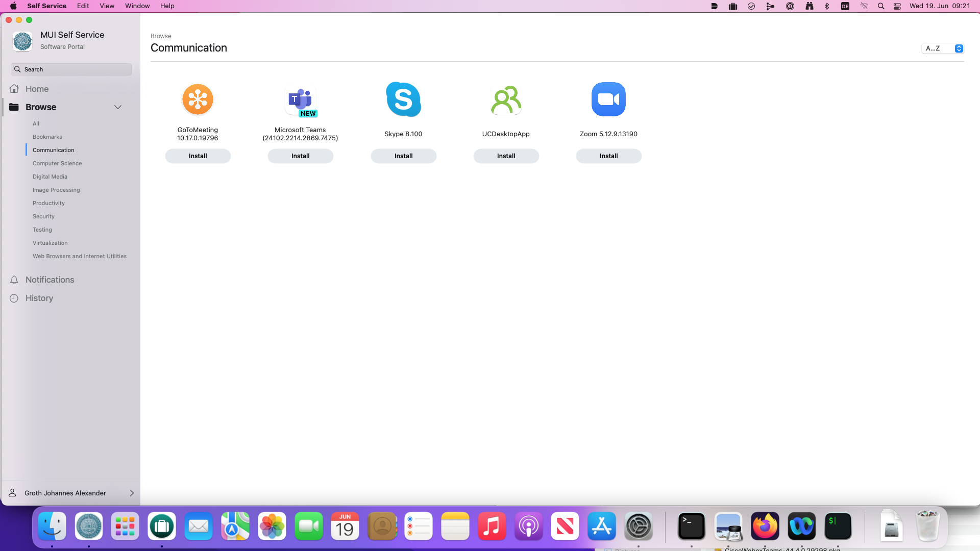Screen dimensions: 980x551
Task: Open the View menu
Action: tap(107, 6)
